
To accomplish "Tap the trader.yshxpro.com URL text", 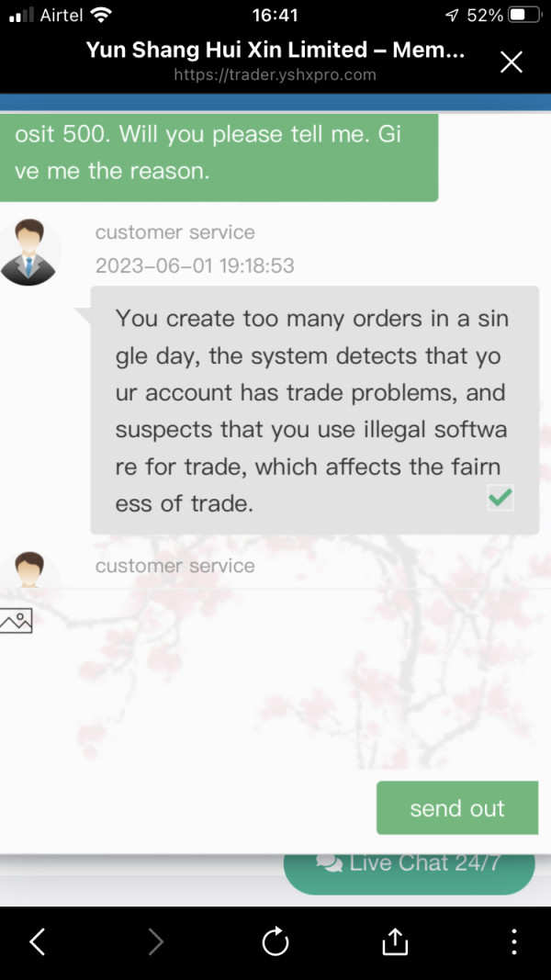I will click(x=275, y=75).
